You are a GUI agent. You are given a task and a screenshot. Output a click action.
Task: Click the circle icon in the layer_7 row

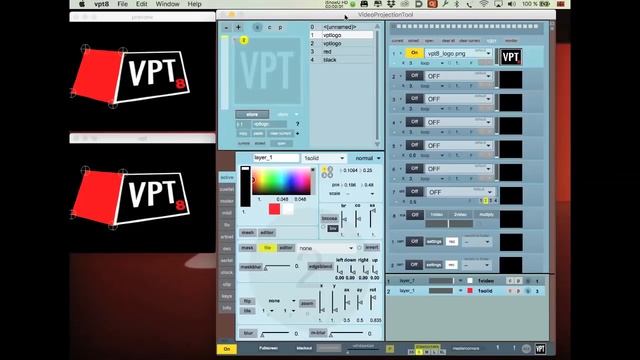tap(527, 281)
